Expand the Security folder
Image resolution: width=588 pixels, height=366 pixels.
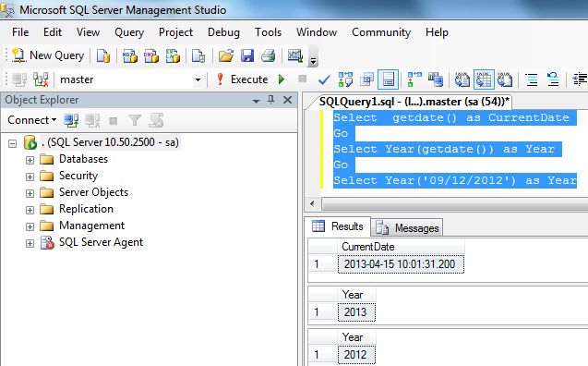click(x=30, y=177)
